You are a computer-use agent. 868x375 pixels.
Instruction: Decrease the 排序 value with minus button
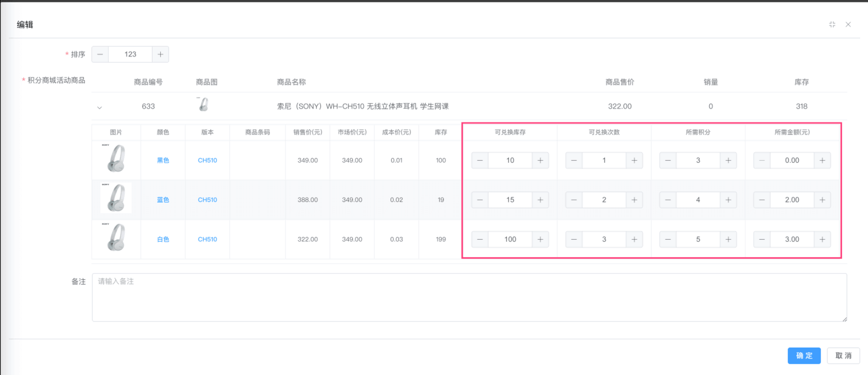pos(100,54)
